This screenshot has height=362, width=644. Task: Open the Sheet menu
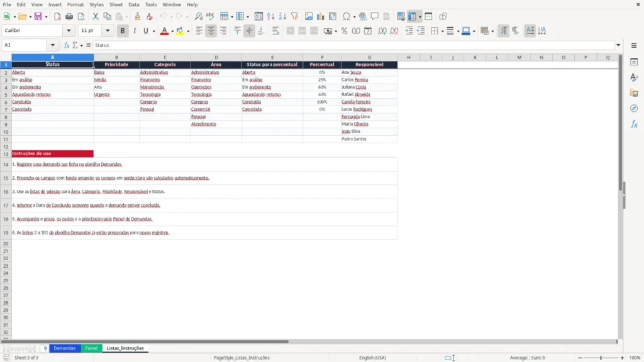click(x=116, y=4)
